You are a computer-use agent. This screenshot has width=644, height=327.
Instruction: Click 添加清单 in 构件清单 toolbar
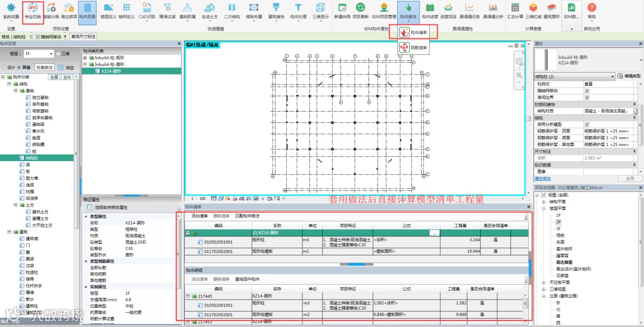pyautogui.click(x=200, y=216)
